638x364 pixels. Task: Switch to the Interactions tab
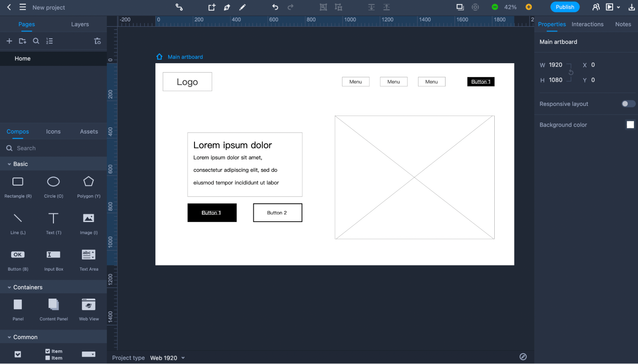(x=587, y=24)
